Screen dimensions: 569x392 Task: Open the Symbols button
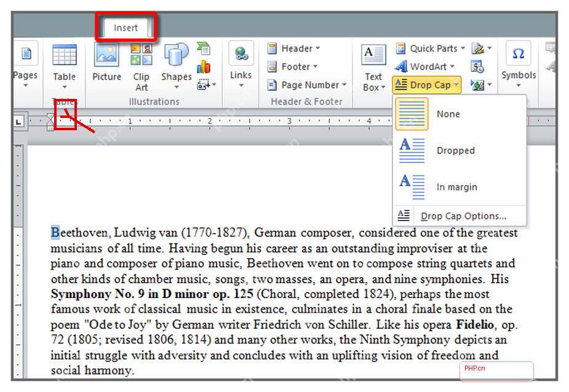519,65
